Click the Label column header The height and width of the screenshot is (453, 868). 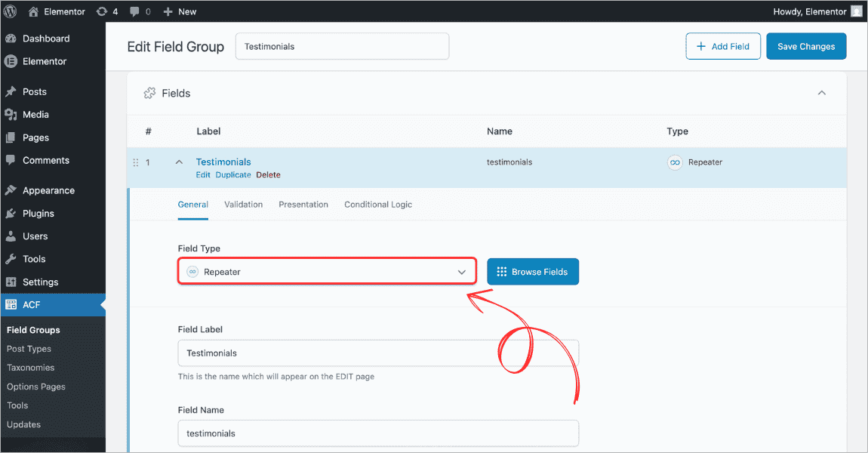coord(208,131)
